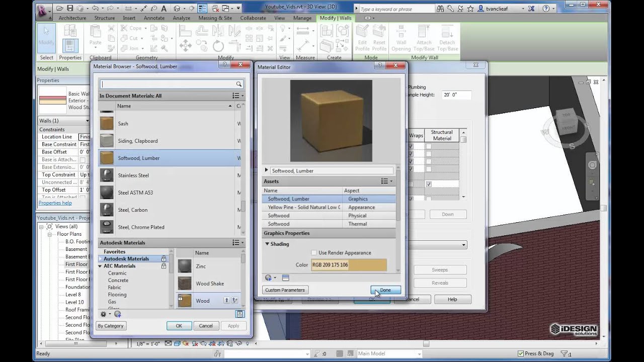Click the Edit Profile icon
This screenshot has width=644, height=362.
point(362,38)
